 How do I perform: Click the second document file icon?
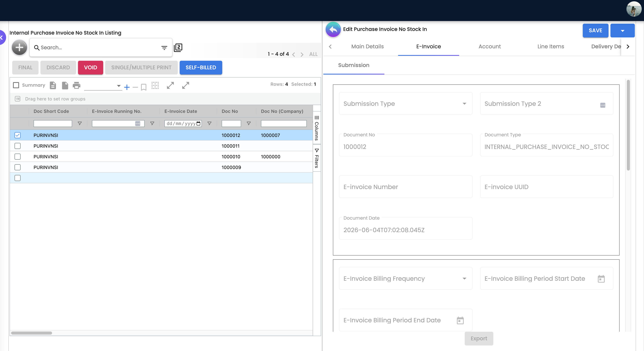click(x=65, y=85)
